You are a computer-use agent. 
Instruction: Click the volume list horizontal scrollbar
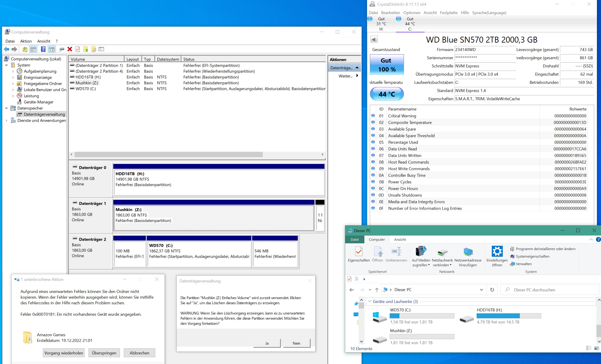pyautogui.click(x=168, y=154)
